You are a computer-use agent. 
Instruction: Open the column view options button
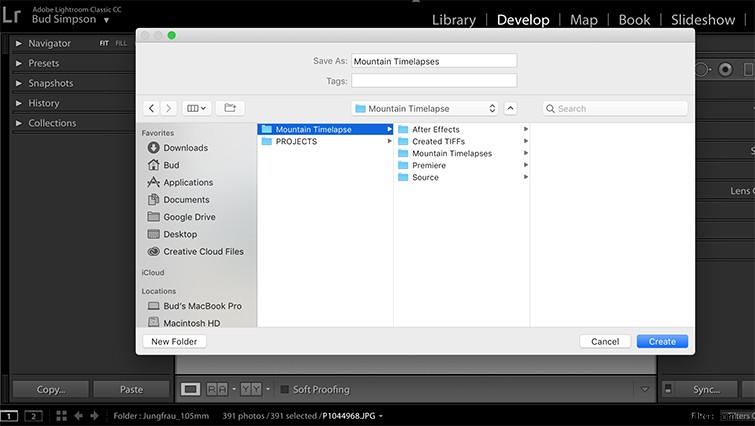pos(196,108)
